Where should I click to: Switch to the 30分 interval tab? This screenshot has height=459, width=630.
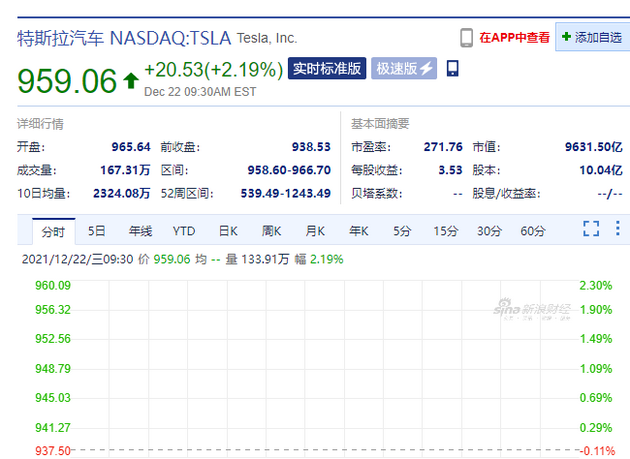(489, 231)
